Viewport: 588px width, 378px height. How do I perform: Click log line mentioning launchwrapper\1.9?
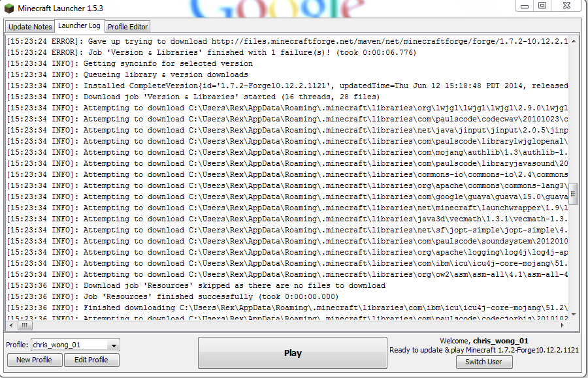point(287,208)
